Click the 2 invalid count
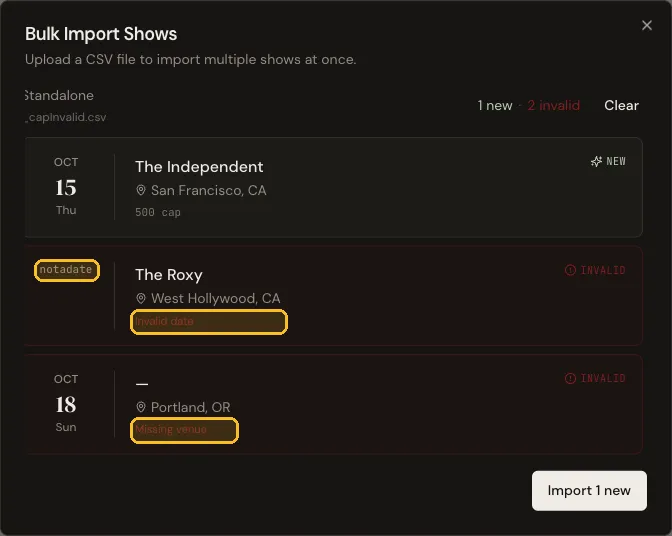This screenshot has height=536, width=672. 553,105
